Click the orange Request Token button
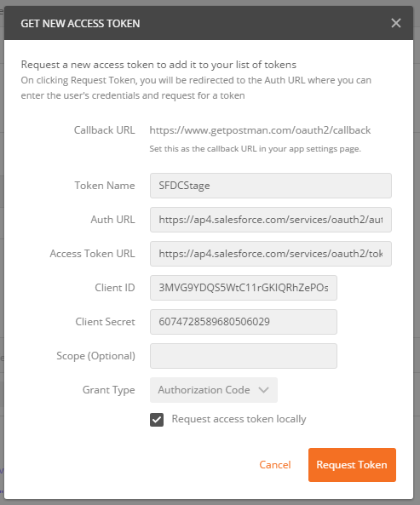This screenshot has width=420, height=505. point(352,465)
